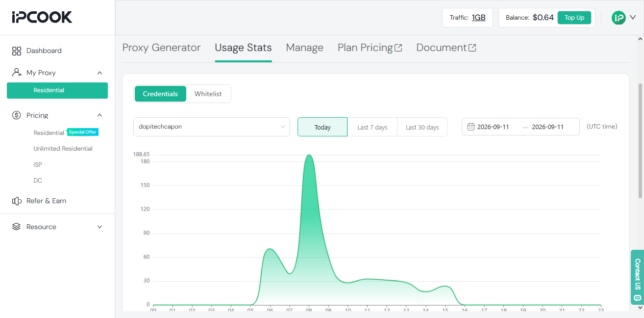
Task: Click the IPCOOK logo
Action: (x=42, y=17)
